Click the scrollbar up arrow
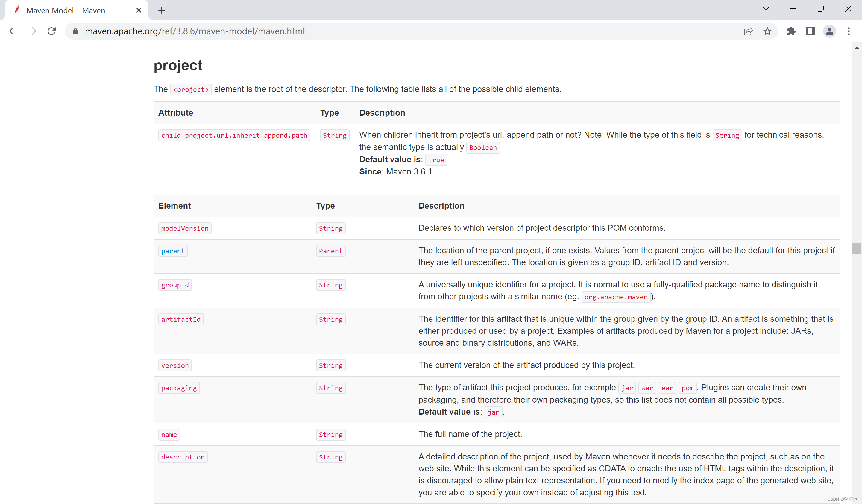The width and height of the screenshot is (862, 504). (x=857, y=48)
